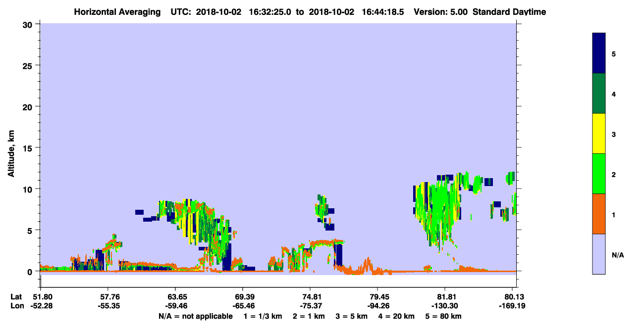This screenshot has width=644, height=330.
Task: Click 'Standard Daytime' text in title
Action: click(x=509, y=12)
